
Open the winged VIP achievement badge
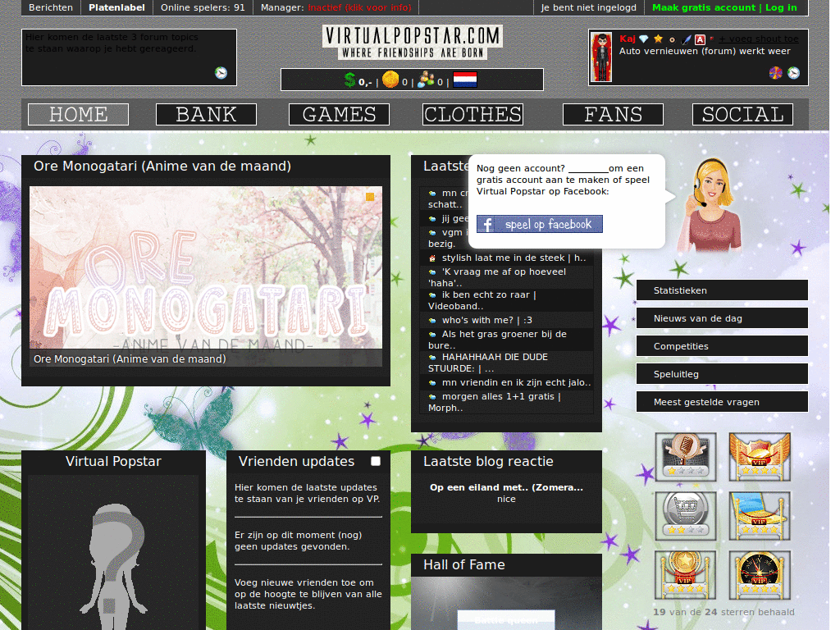click(x=759, y=457)
